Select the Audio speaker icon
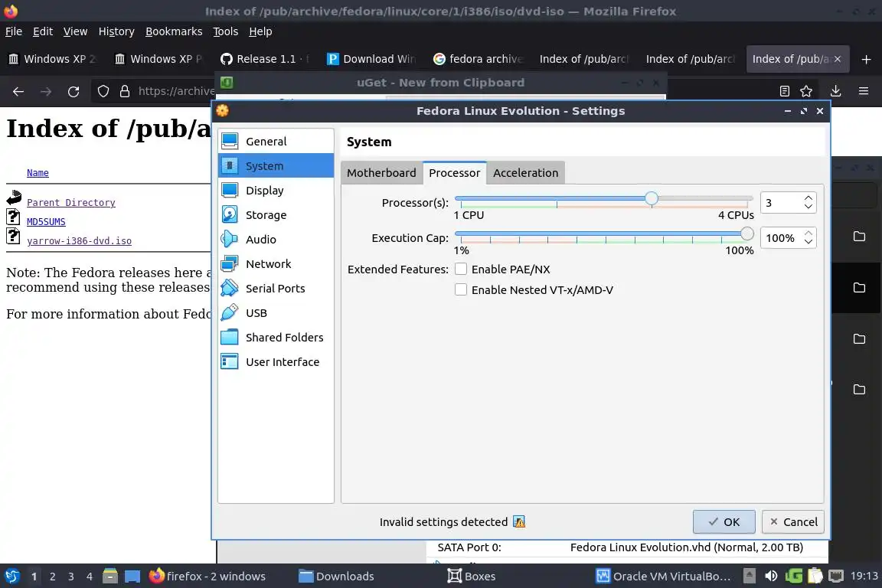Image resolution: width=882 pixels, height=588 pixels. (x=230, y=239)
